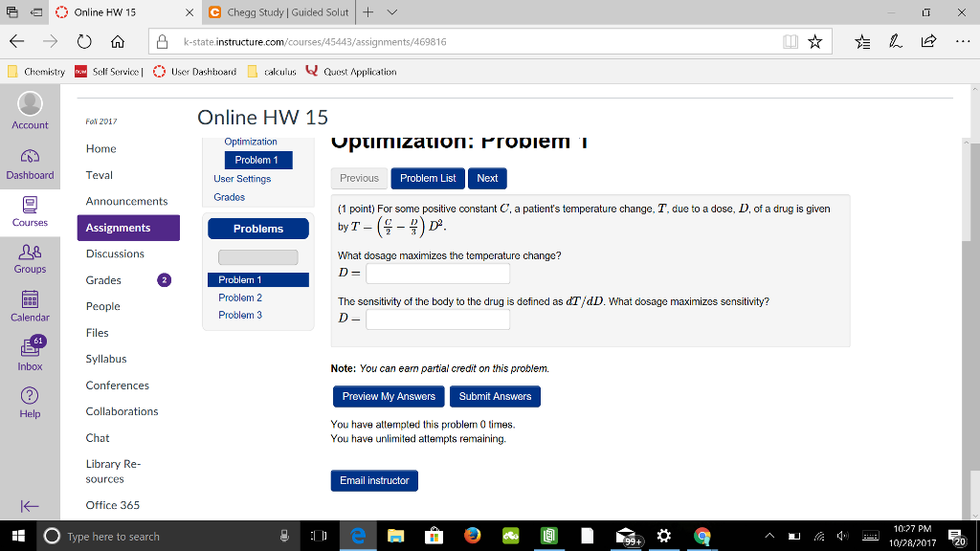980x551 pixels.
Task: Open Problem 2 in the Problems panel
Action: click(x=239, y=298)
